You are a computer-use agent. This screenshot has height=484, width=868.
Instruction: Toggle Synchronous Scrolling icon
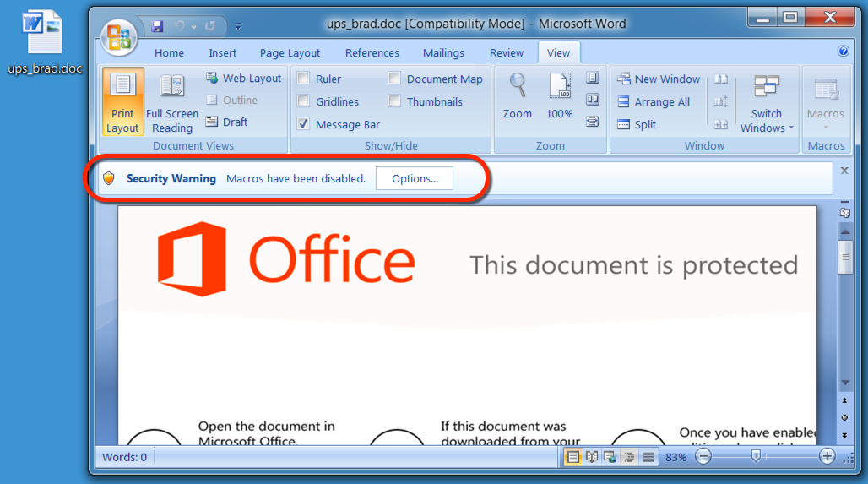tap(721, 102)
